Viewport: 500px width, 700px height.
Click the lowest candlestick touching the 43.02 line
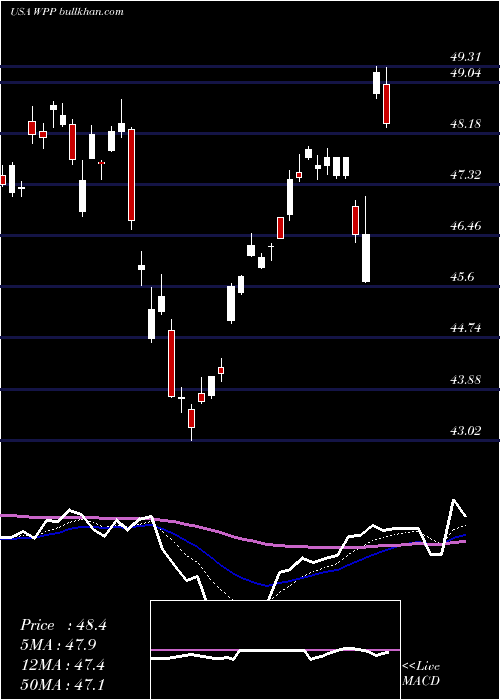(192, 422)
